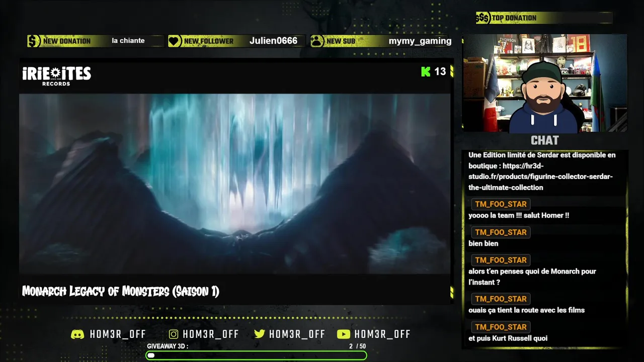The image size is (644, 362).
Task: Click subscriber name mymy_gaming
Action: point(420,41)
